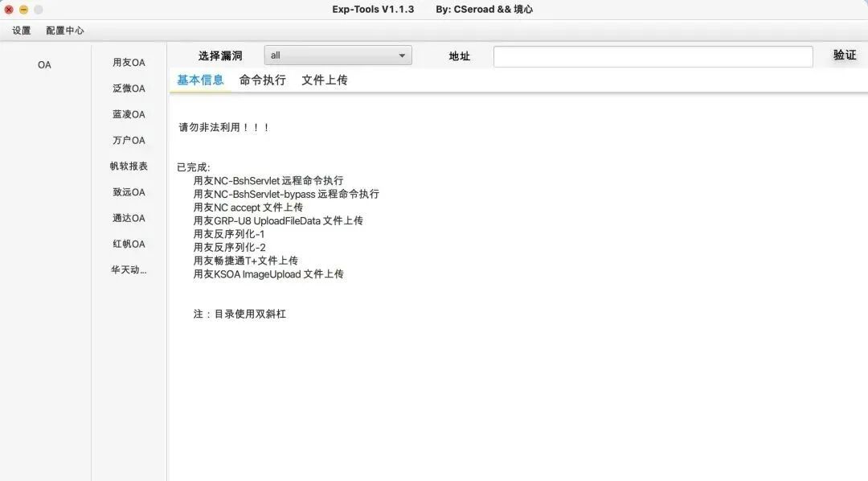Click the 用友反序列化-1 line
The height and width of the screenshot is (481, 868).
tap(229, 234)
